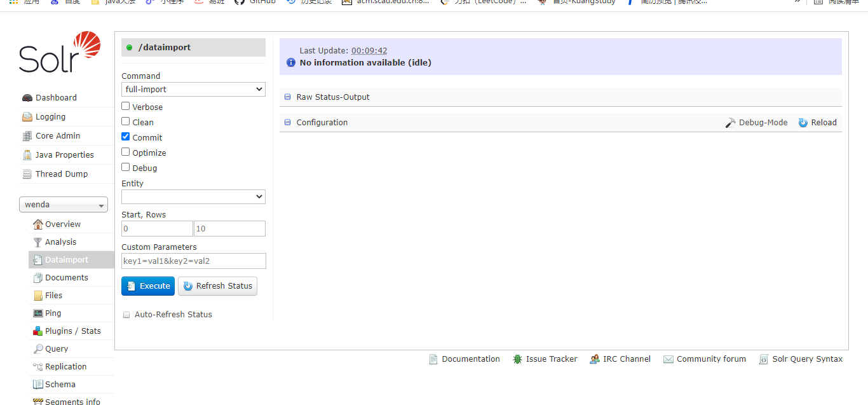The width and height of the screenshot is (868, 405).
Task: Click the Plugins / Stats blocks icon
Action: pyautogui.click(x=38, y=331)
